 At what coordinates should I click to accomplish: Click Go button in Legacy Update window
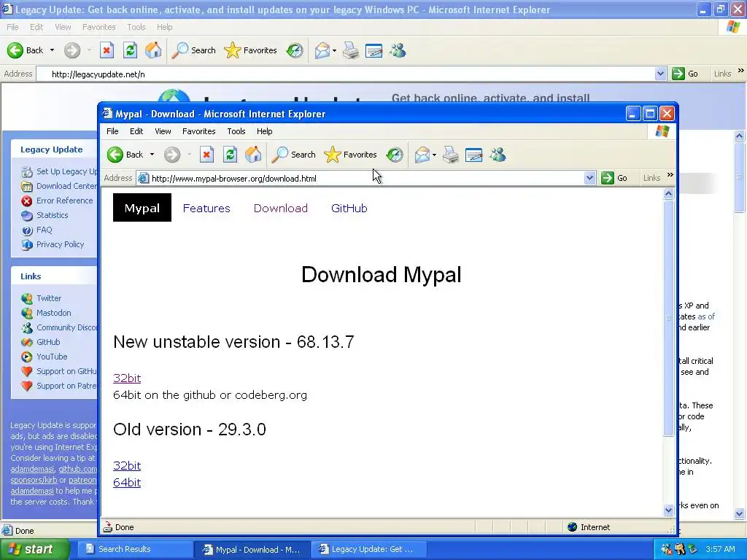(685, 74)
